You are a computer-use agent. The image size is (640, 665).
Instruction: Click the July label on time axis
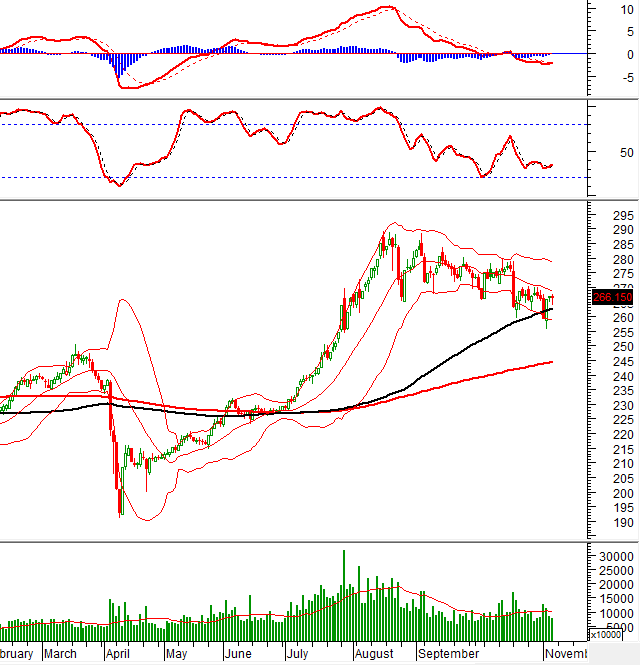(297, 654)
